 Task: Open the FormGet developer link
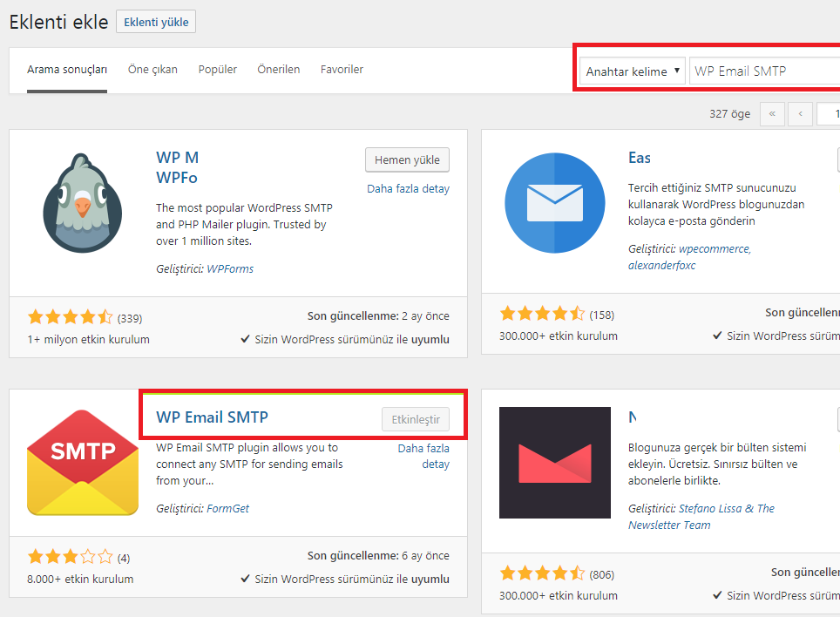(228, 508)
